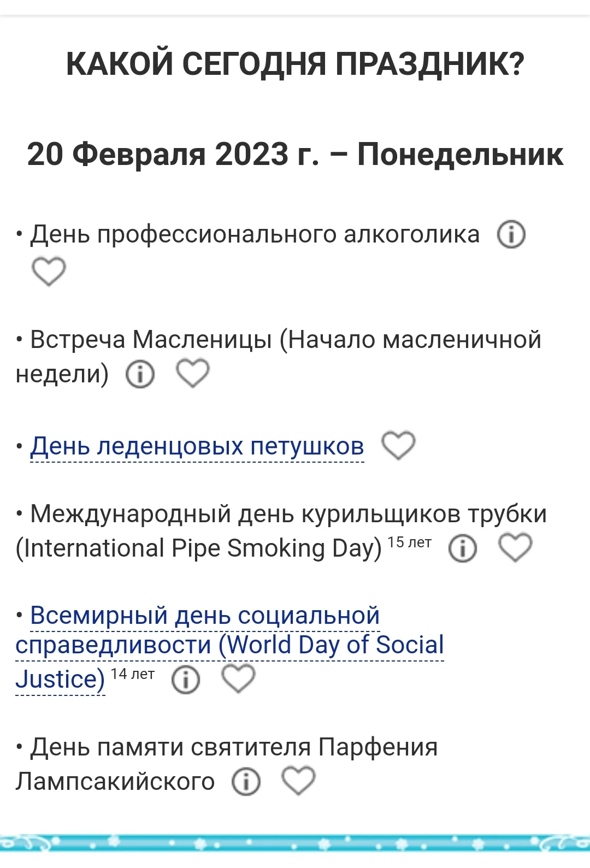Image resolution: width=590 pixels, height=868 pixels.
Task: Click the 15 лет anniversary label
Action: pos(409,542)
